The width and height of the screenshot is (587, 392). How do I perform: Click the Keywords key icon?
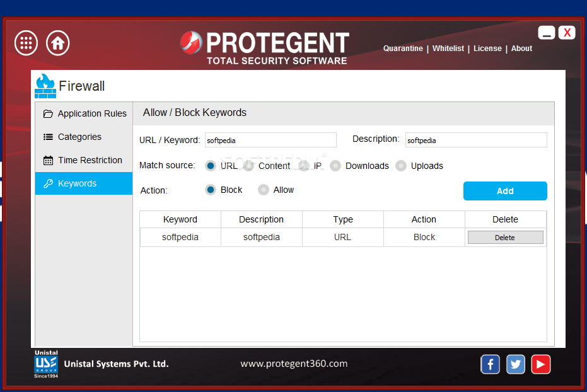[x=48, y=183]
